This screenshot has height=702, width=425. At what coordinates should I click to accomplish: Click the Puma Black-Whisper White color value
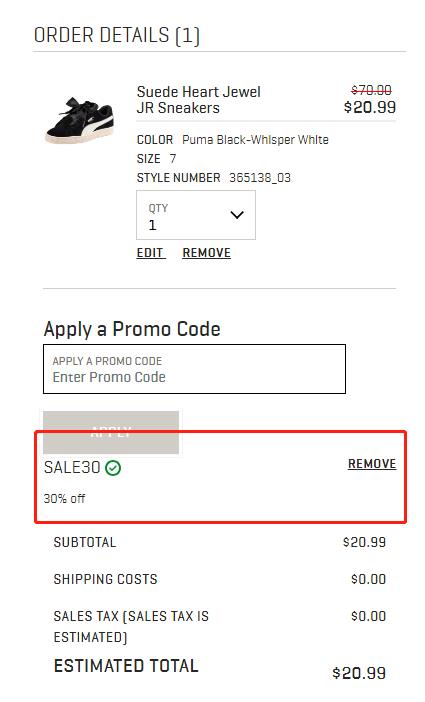[x=255, y=140]
